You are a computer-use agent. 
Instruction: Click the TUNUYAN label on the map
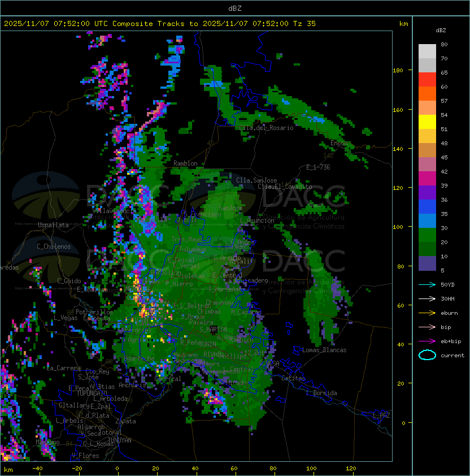pyautogui.click(x=120, y=440)
